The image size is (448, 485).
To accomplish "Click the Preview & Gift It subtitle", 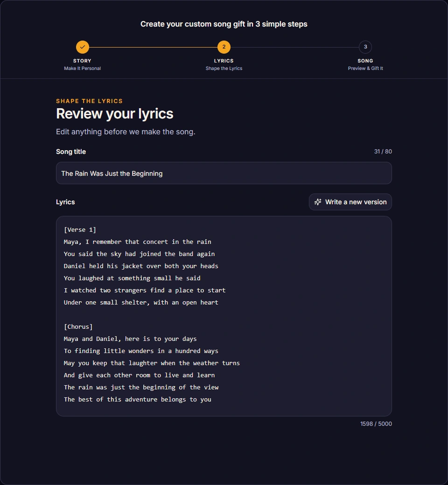I will click(x=365, y=69).
